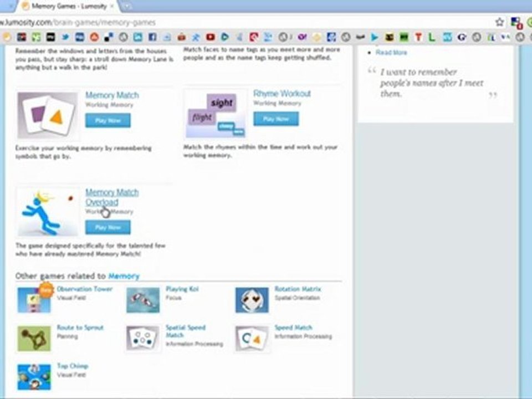Open the Route to Sprout thumbnail
This screenshot has height=399, width=532.
click(x=34, y=339)
